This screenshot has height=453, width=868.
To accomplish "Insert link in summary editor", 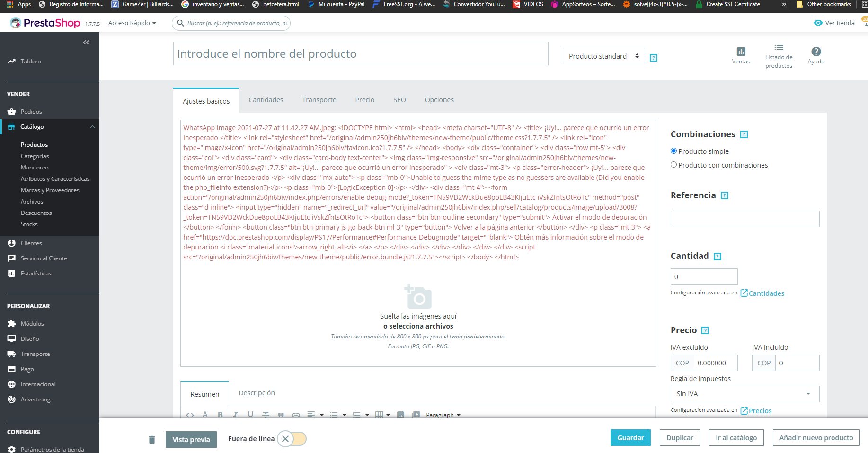I will (296, 415).
